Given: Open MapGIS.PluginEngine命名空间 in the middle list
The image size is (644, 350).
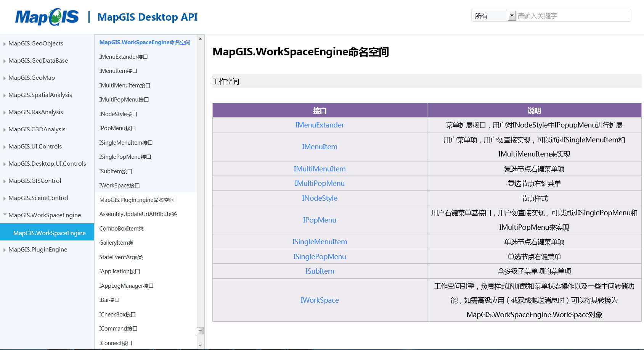Looking at the screenshot, I should pyautogui.click(x=137, y=200).
